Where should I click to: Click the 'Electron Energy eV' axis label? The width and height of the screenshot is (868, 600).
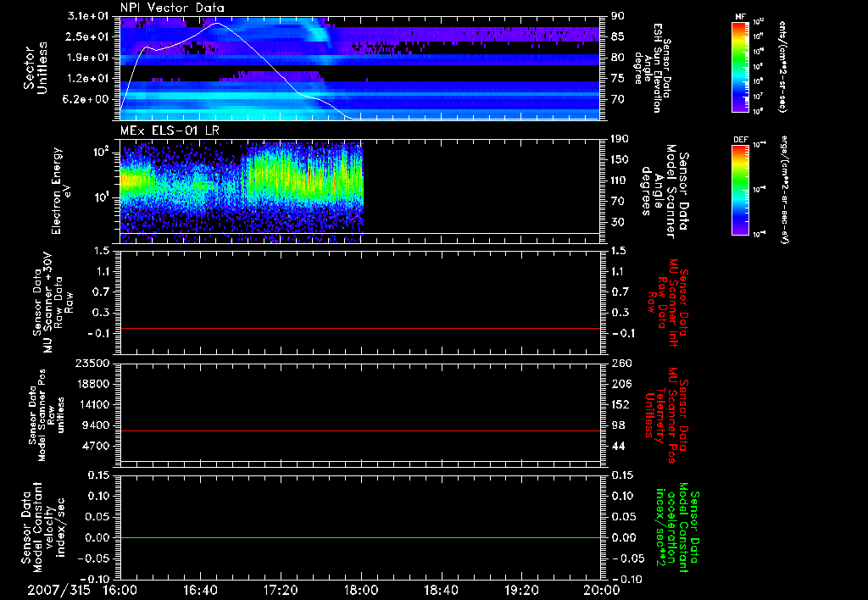(x=61, y=191)
